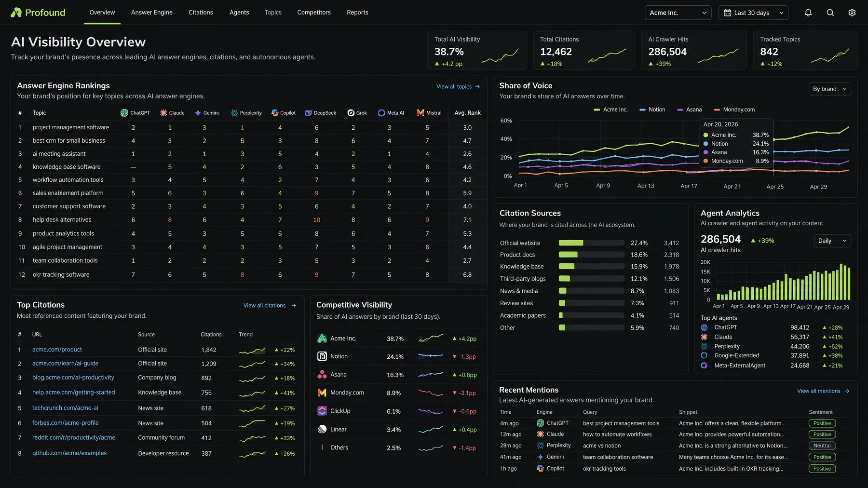Click View all mentions link

(x=823, y=391)
